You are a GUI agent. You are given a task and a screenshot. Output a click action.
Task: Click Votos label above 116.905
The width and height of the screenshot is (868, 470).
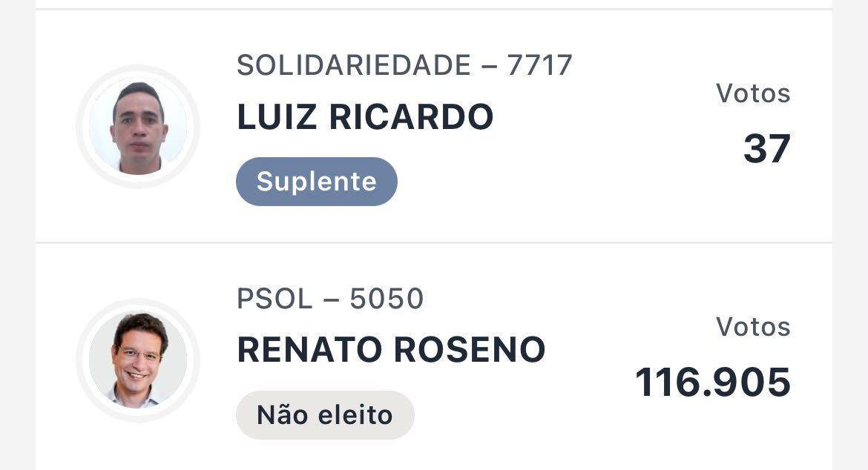coord(753,327)
